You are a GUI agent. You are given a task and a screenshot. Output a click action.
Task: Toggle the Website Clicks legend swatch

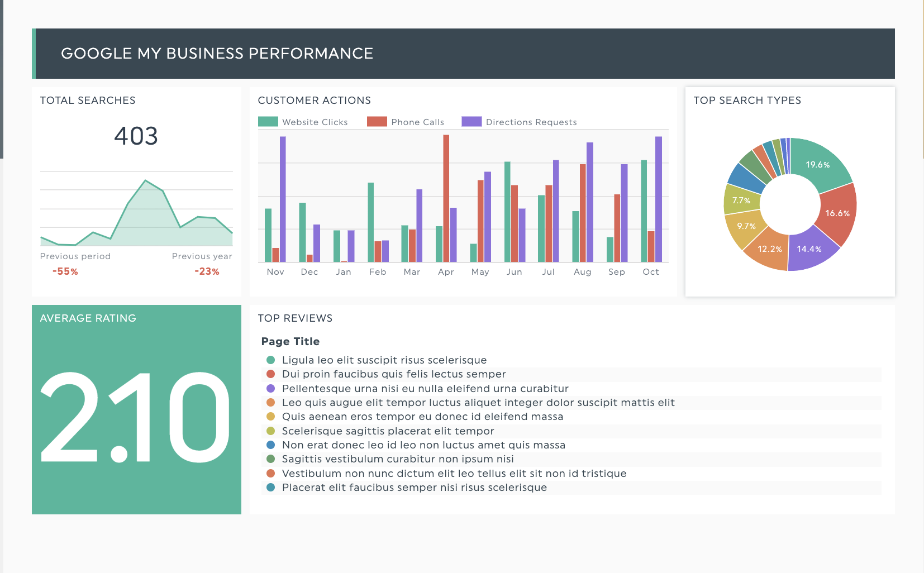click(x=268, y=122)
